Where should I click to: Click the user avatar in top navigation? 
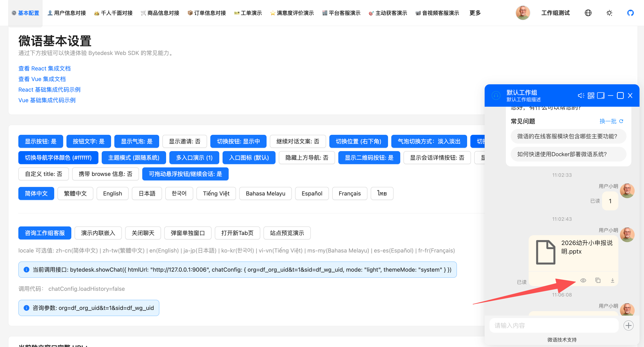(x=523, y=13)
